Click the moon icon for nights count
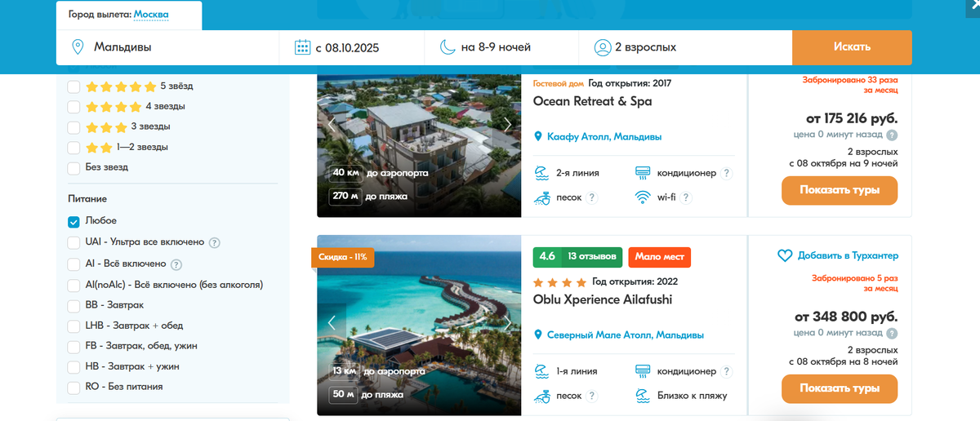 pos(447,47)
